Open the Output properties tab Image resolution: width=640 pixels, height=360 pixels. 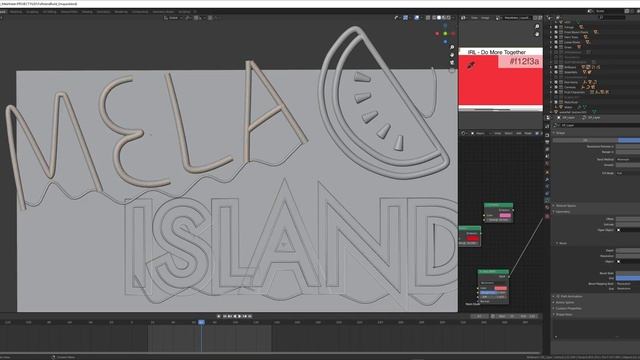[x=547, y=142]
